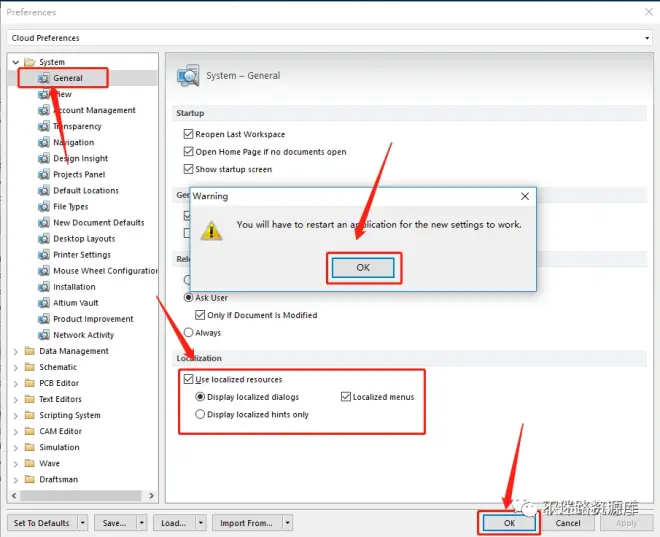The height and width of the screenshot is (537, 660).
Task: Click the Desktop Layouts page icon
Action: coord(43,239)
